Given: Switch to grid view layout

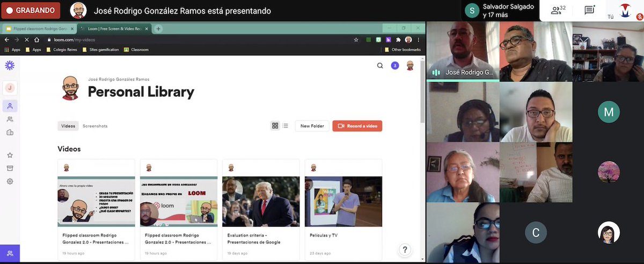Looking at the screenshot, I should (275, 126).
